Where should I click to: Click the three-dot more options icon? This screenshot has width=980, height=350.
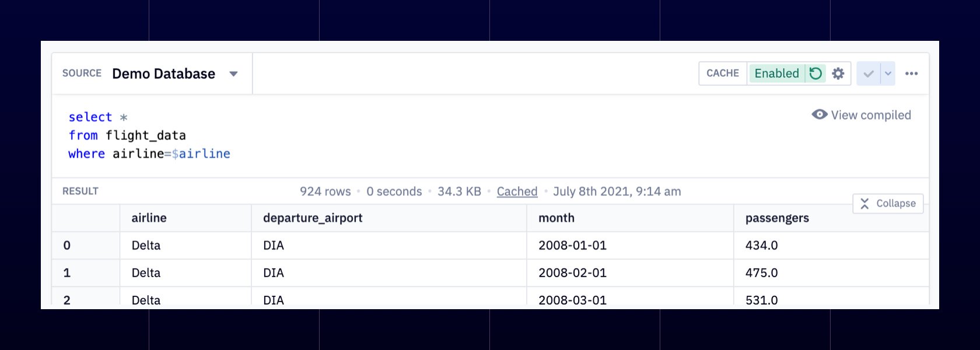pyautogui.click(x=912, y=73)
